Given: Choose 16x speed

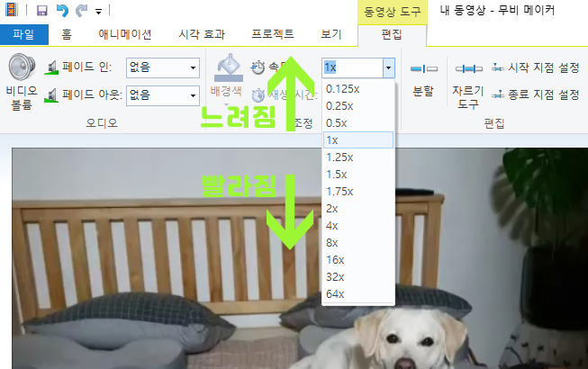Looking at the screenshot, I should (358, 260).
